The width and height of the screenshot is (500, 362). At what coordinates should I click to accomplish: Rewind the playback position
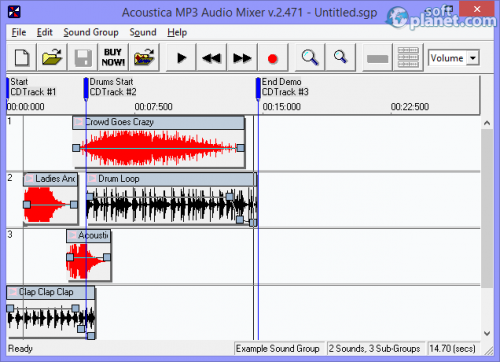211,58
